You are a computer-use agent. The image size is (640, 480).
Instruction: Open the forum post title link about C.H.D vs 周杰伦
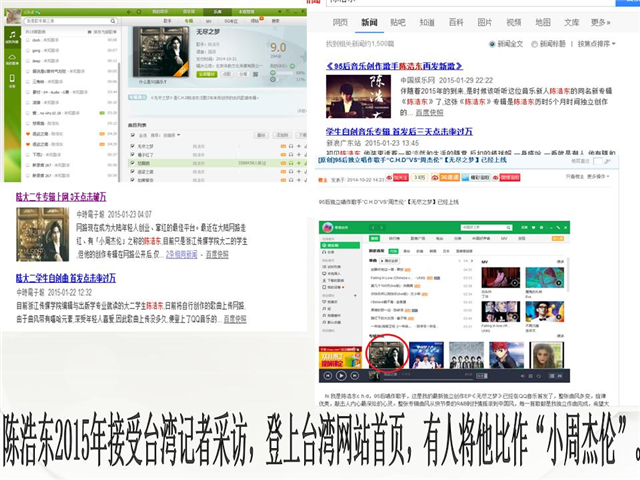click(x=413, y=160)
